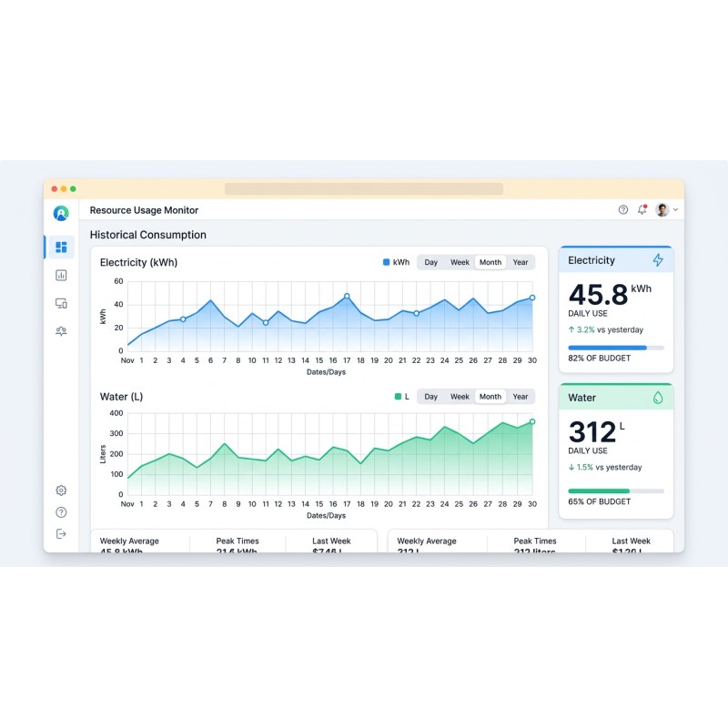The width and height of the screenshot is (728, 728).
Task: Click Peak Times in the electricity summary
Action: point(238,541)
